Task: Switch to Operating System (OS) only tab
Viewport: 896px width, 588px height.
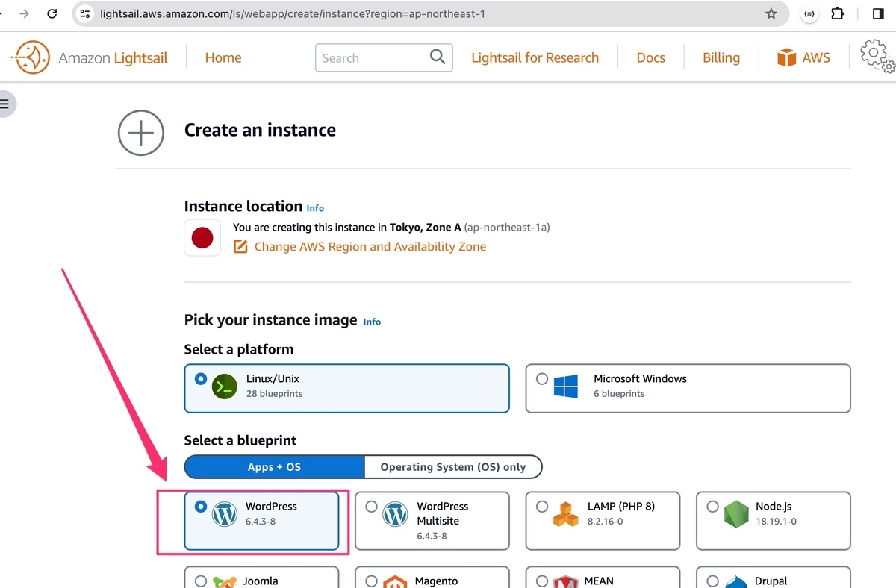Action: (x=452, y=466)
